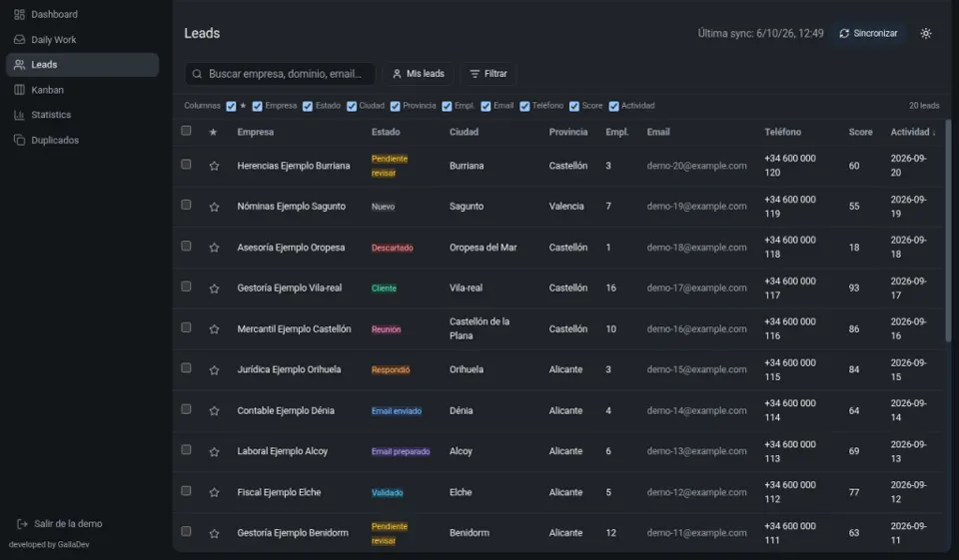The width and height of the screenshot is (959, 560).
Task: Toggle the Empresa column checkbox
Action: click(257, 107)
